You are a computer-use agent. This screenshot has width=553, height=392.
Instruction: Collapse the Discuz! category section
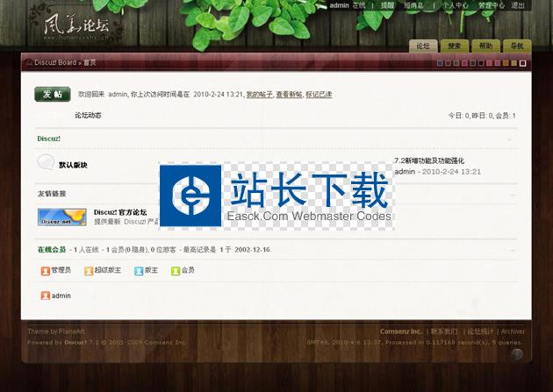[x=510, y=139]
